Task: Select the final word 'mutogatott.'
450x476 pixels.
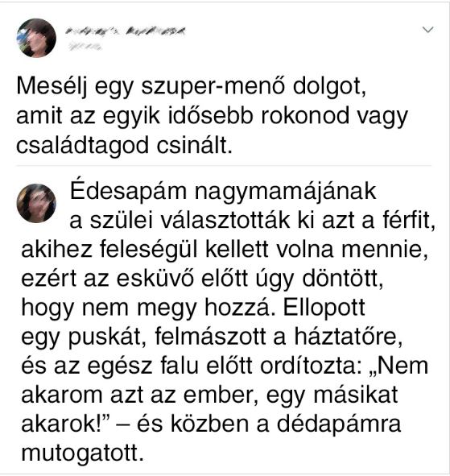Action: 82,453
